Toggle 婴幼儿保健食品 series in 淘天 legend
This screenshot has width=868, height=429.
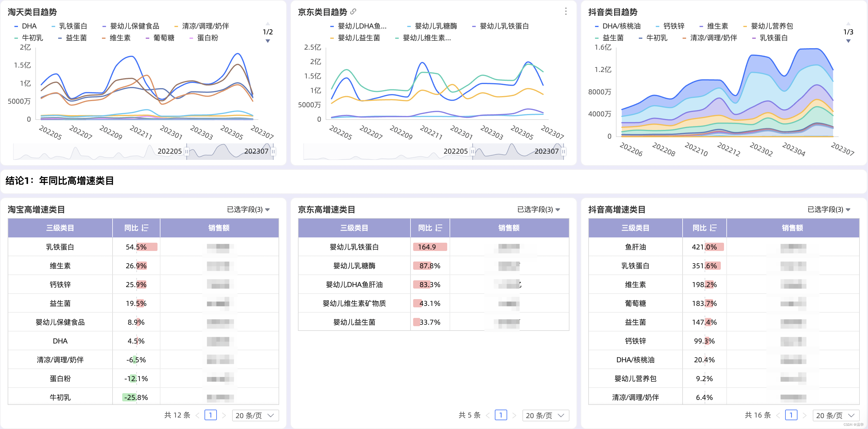(x=131, y=26)
